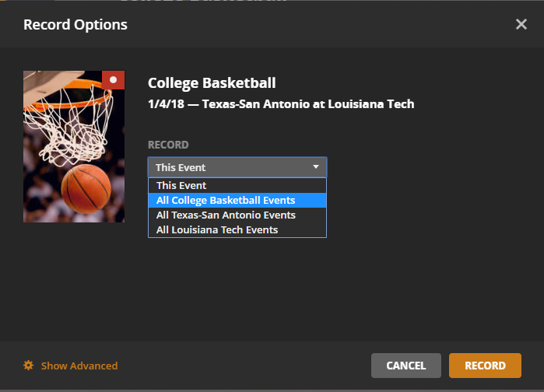The width and height of the screenshot is (544, 392).
Task: Click the RECORD label above the dropdown
Action: [x=168, y=145]
